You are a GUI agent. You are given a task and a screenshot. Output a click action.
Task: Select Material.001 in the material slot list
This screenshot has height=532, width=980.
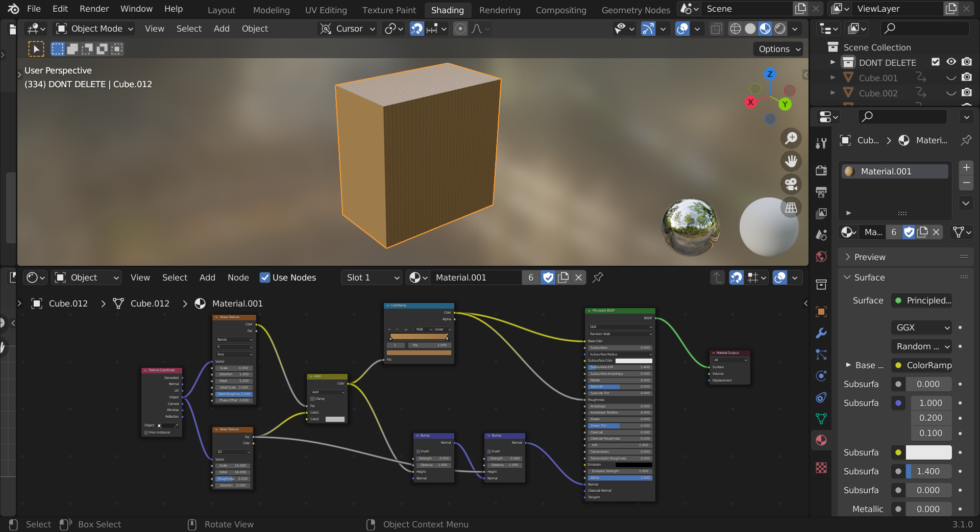pyautogui.click(x=895, y=171)
